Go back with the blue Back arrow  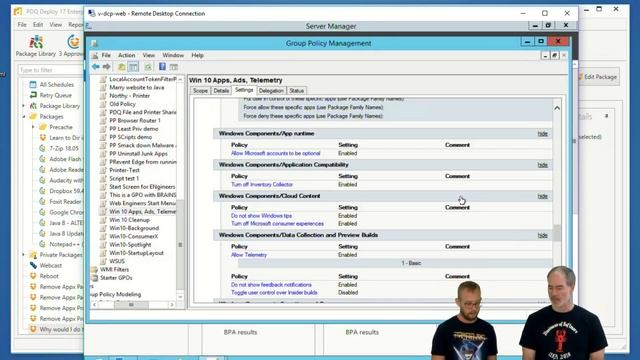(x=96, y=67)
